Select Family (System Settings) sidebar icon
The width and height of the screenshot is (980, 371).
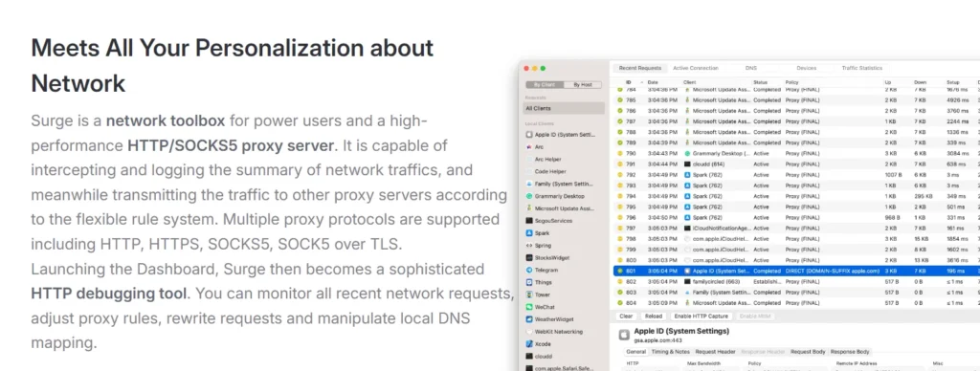pyautogui.click(x=529, y=184)
